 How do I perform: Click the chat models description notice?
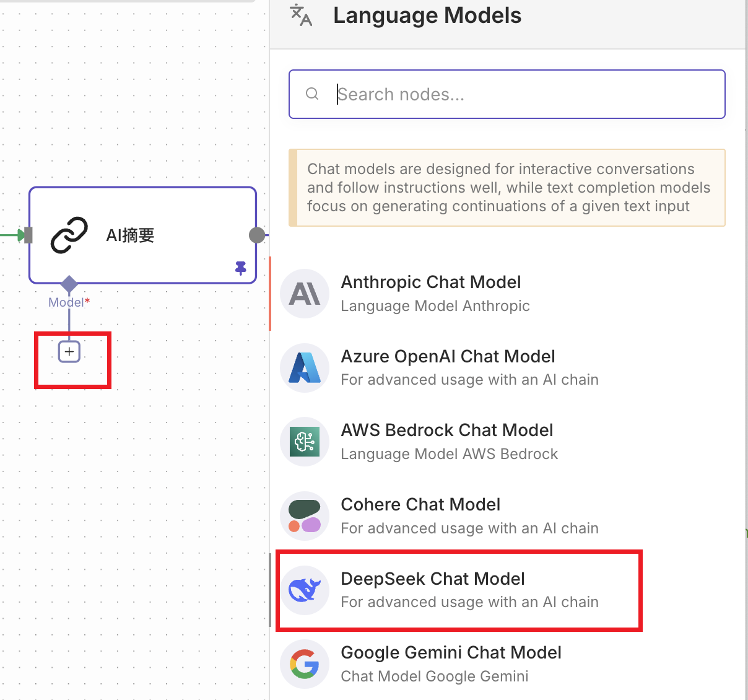[507, 188]
